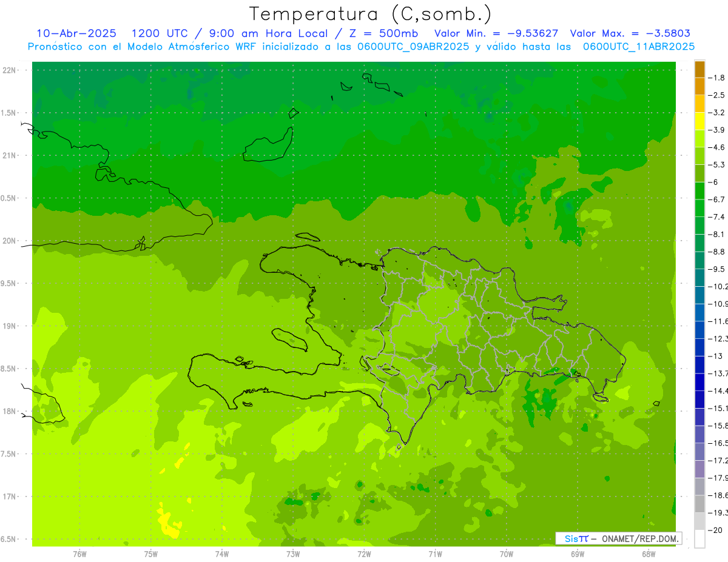Click the '-13' colorbar value
Viewport: 728px width, 562px height.
[715, 356]
